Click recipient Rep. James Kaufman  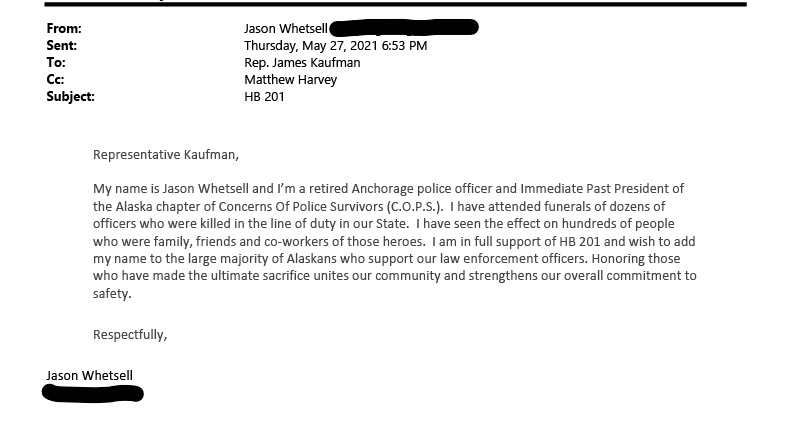click(x=302, y=63)
